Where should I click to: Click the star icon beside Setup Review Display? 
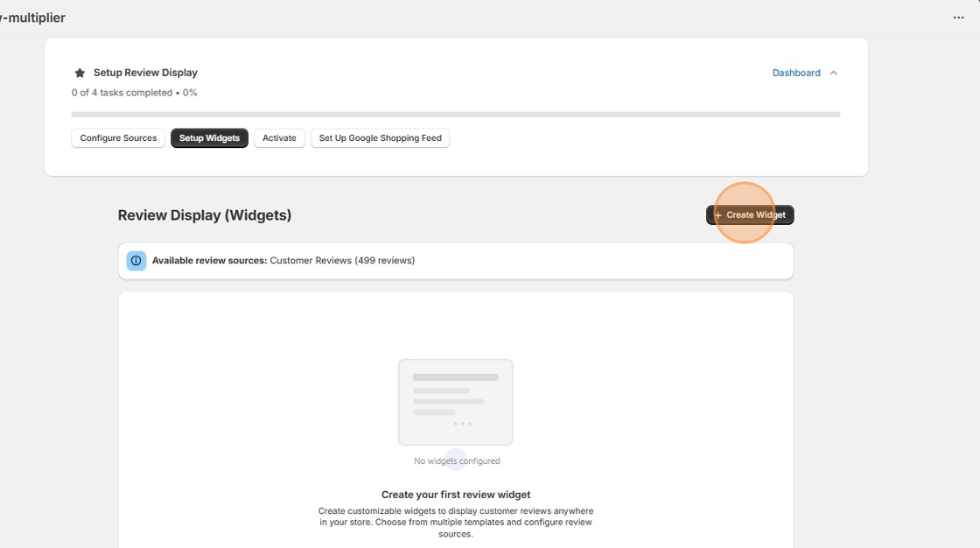coord(80,72)
